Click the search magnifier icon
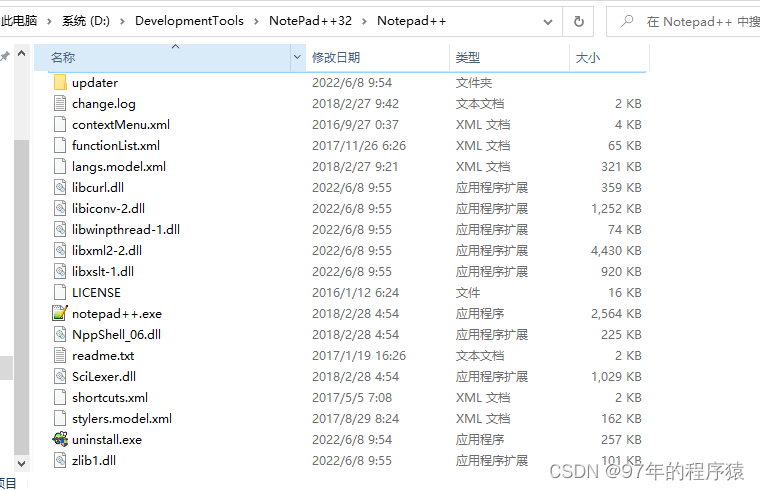The image size is (760, 490). pyautogui.click(x=627, y=21)
